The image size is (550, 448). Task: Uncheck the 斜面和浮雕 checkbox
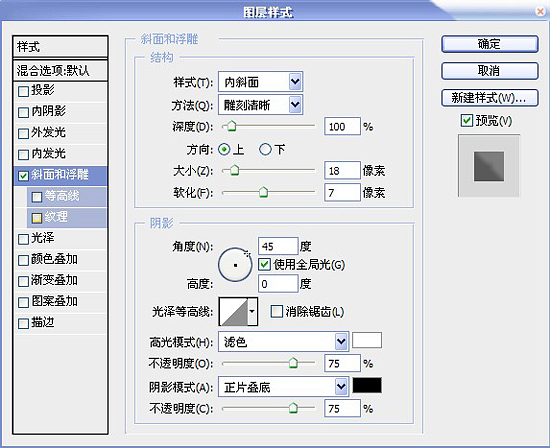click(x=24, y=176)
